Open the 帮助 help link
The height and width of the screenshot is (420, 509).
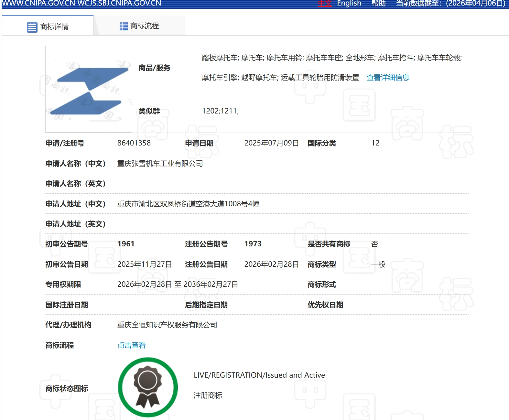pos(378,3)
